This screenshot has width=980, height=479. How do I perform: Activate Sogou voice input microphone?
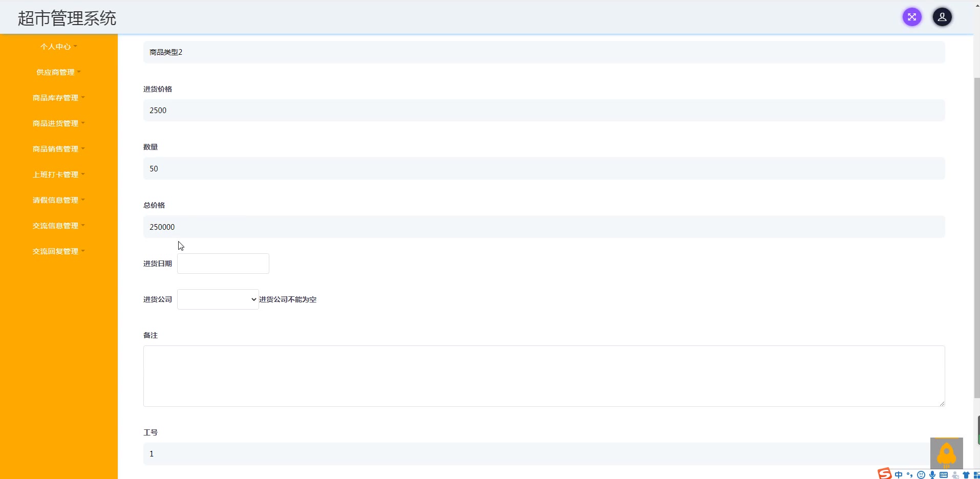coord(932,475)
